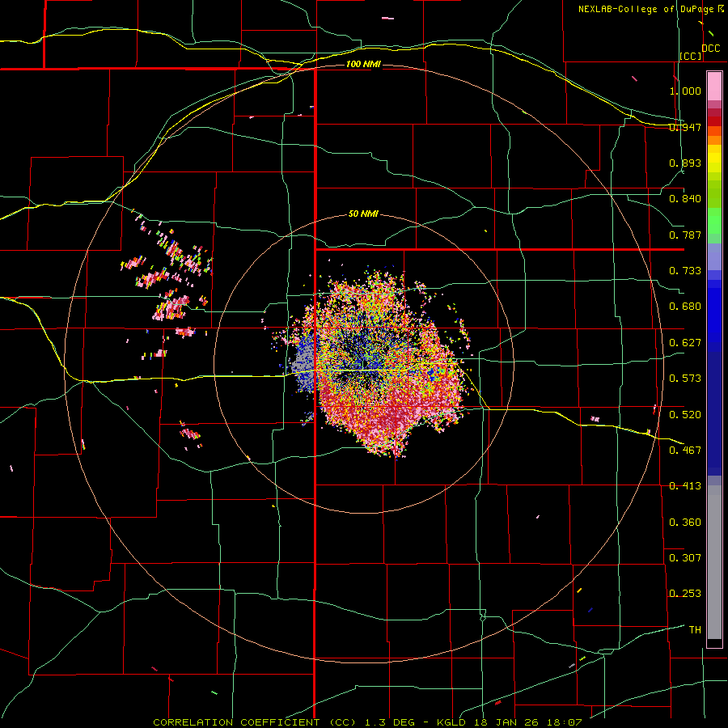The height and width of the screenshot is (728, 728).
Task: Click the 0.733 scale value
Action: pos(685,271)
